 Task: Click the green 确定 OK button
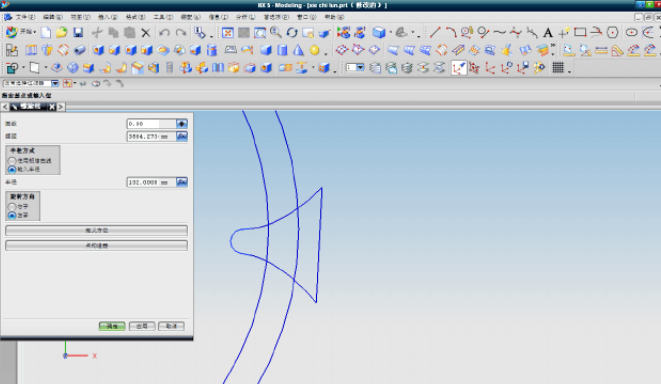coord(112,326)
